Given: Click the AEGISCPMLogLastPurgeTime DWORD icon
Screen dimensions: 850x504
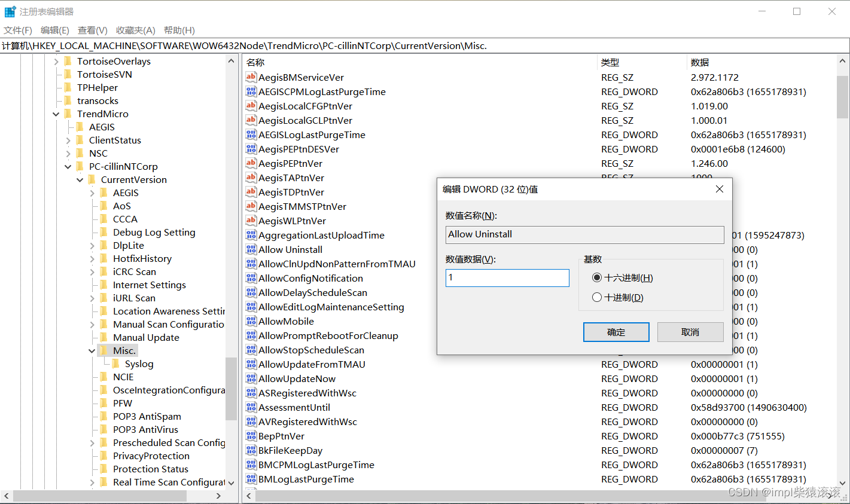Looking at the screenshot, I should tap(251, 91).
